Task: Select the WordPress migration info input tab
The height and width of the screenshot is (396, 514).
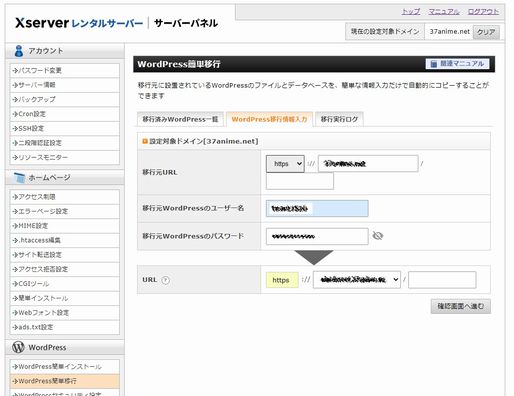Action: coord(269,119)
